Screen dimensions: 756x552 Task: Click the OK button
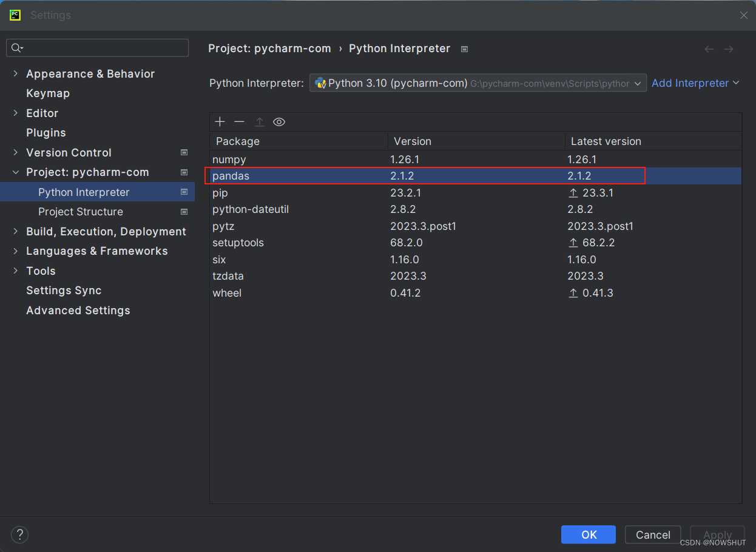[589, 534]
